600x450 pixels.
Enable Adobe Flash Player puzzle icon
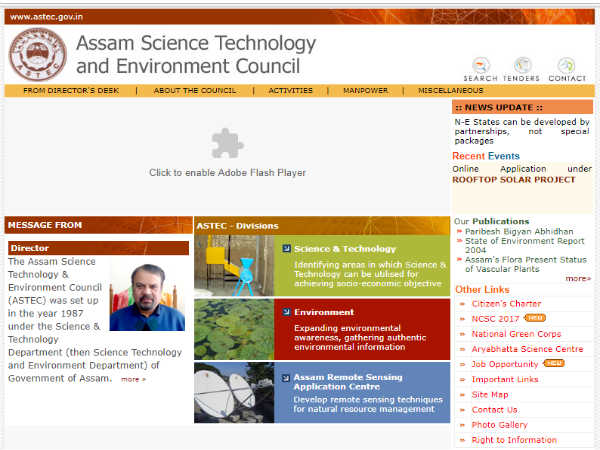point(227,143)
